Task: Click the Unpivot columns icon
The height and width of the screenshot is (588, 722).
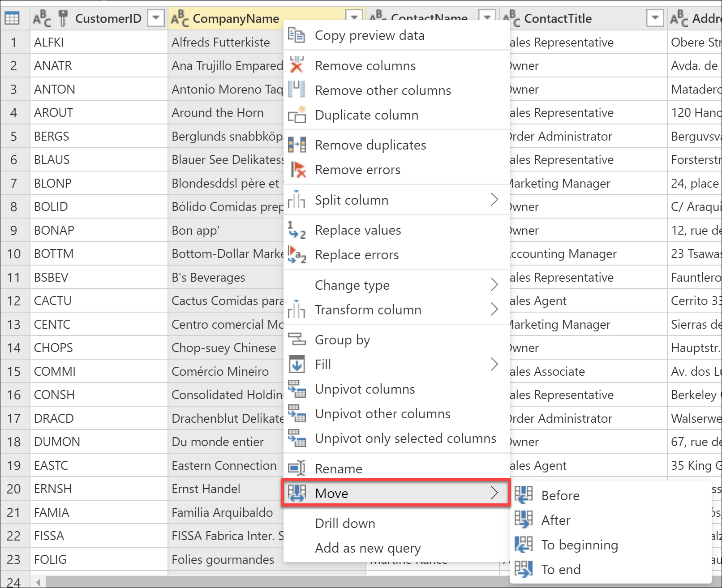Action: [297, 389]
